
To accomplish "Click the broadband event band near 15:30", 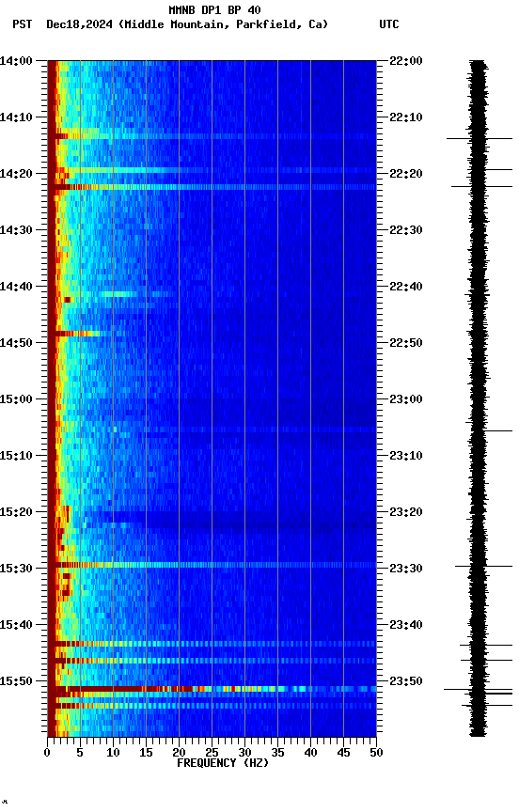I will tap(212, 565).
